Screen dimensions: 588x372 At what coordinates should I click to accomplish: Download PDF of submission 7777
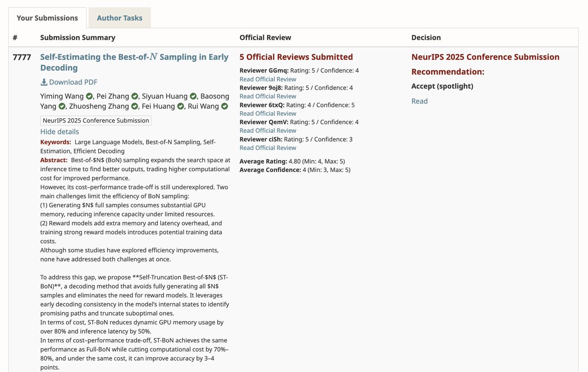[x=69, y=82]
